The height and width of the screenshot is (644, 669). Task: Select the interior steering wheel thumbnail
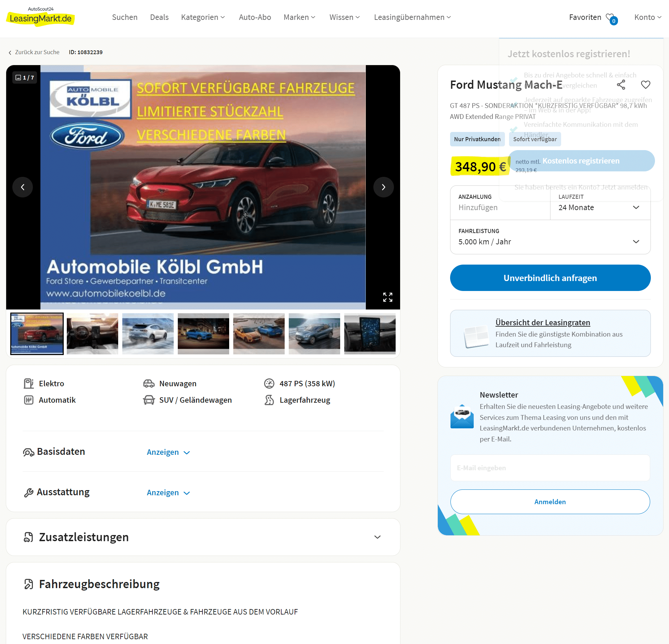pos(92,333)
